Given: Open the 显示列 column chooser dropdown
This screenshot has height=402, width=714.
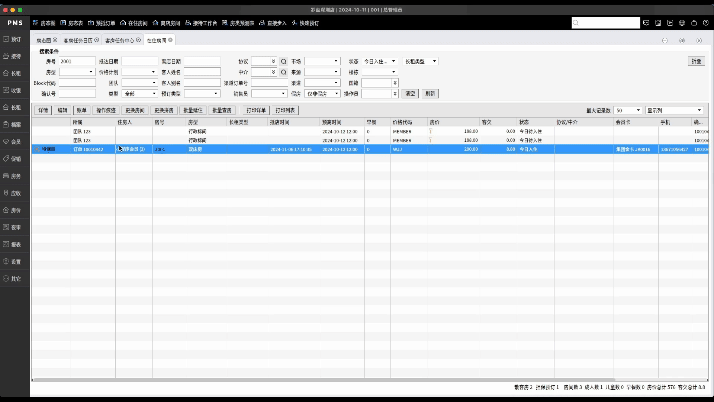Looking at the screenshot, I should [675, 110].
